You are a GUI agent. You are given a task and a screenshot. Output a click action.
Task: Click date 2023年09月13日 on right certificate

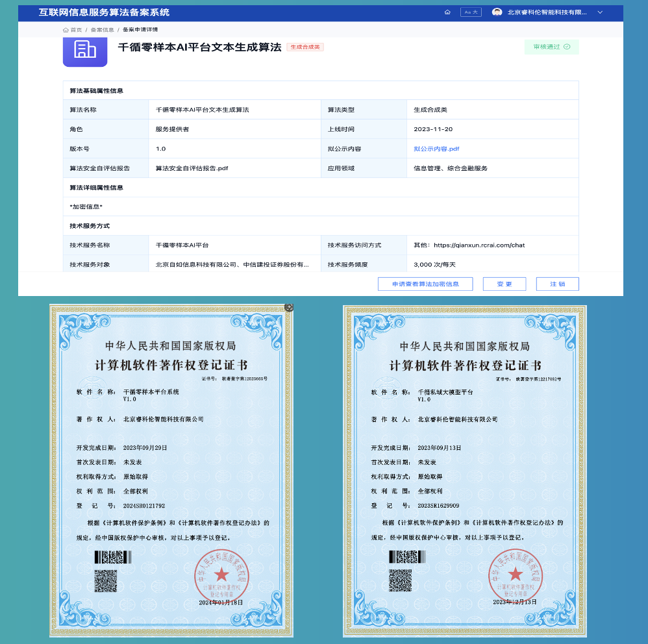(440, 448)
